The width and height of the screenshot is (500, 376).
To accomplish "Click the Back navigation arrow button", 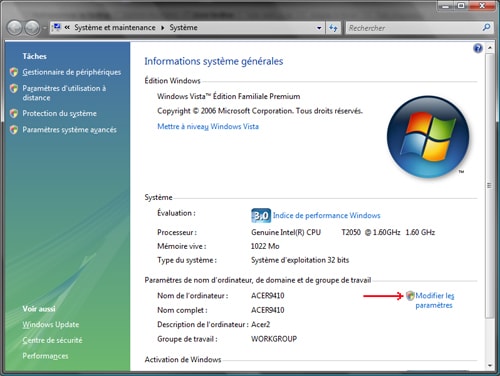I will [x=15, y=28].
